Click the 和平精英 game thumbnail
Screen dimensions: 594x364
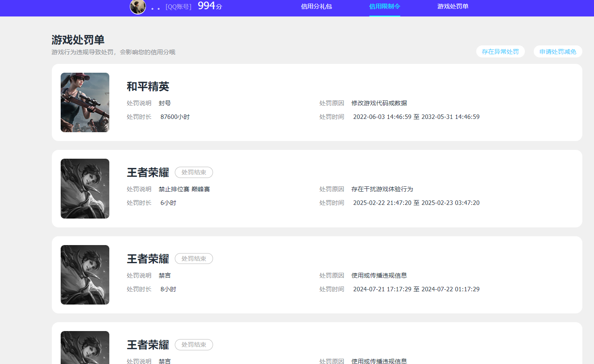click(x=85, y=102)
